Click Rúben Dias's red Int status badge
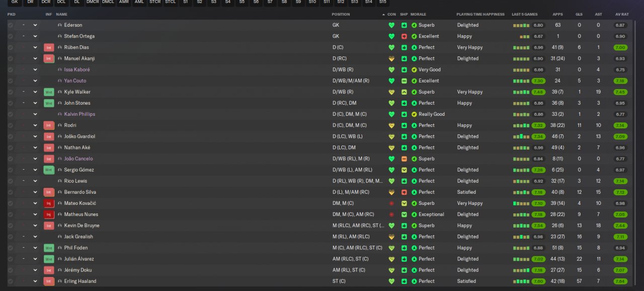644x291 pixels. (49, 47)
